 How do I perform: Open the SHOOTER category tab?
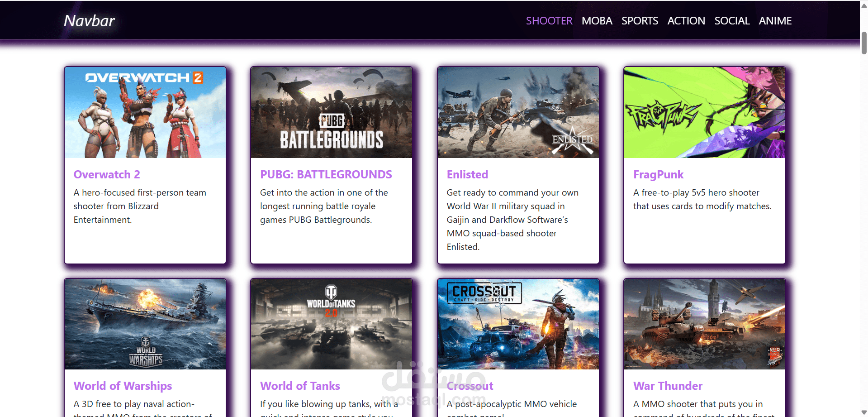549,21
